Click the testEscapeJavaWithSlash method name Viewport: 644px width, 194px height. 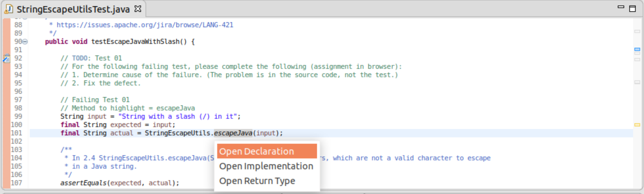[136, 42]
